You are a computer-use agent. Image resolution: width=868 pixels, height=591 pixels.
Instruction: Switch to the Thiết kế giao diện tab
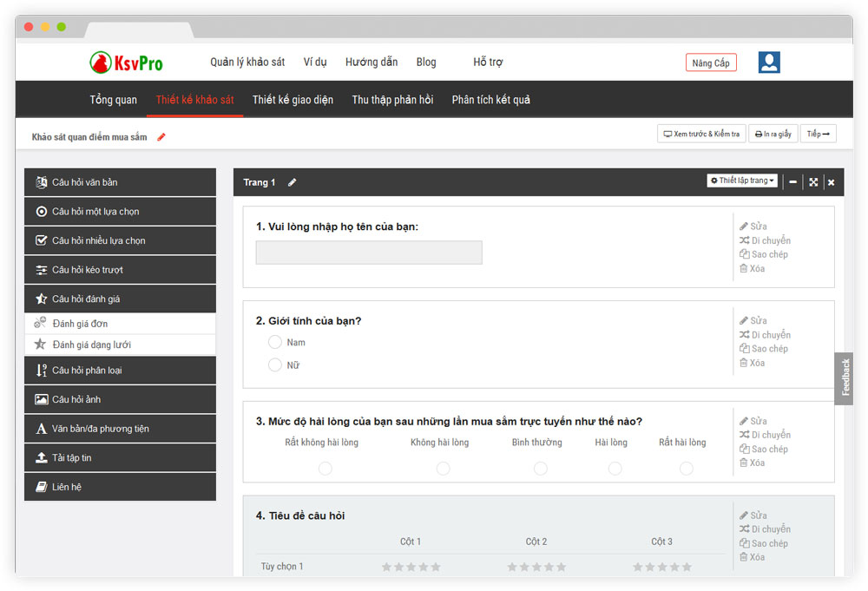click(x=293, y=100)
